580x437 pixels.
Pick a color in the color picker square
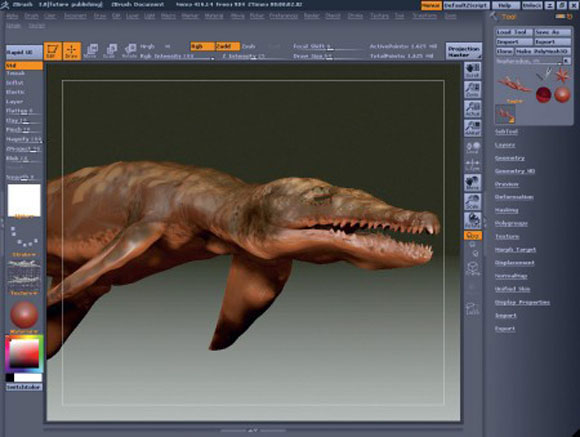pos(24,353)
